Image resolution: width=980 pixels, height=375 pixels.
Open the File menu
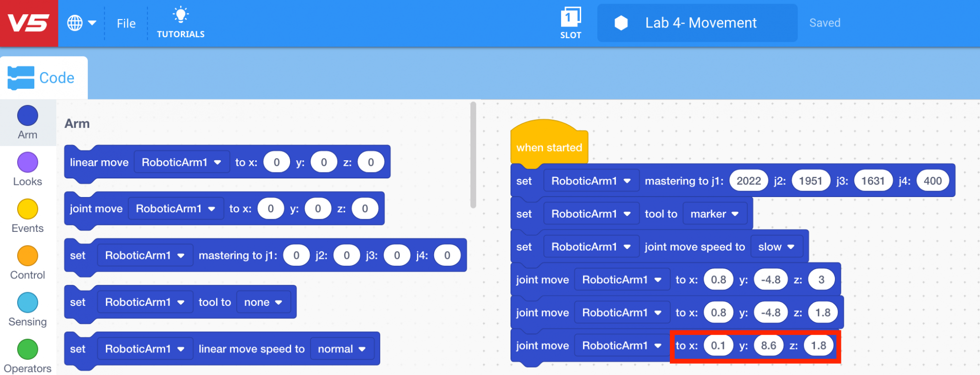pos(126,24)
